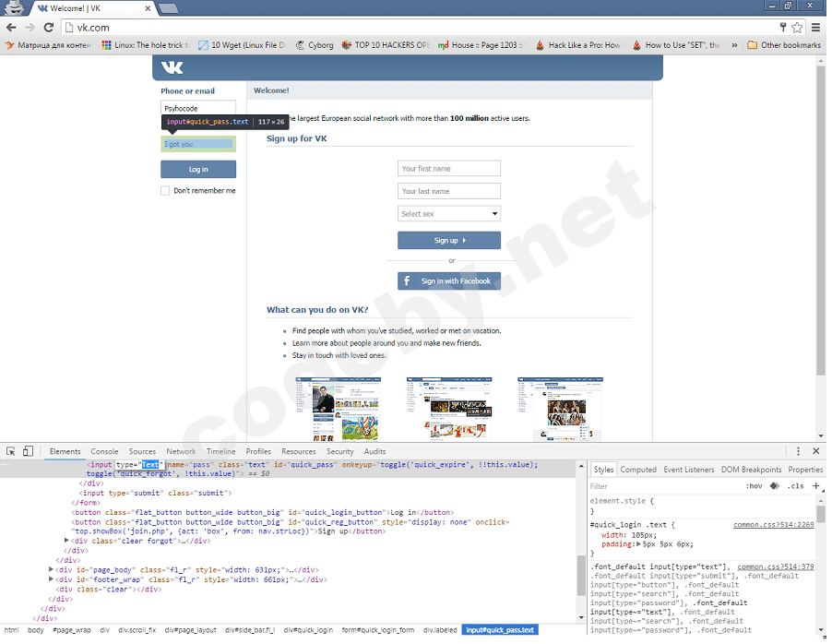Open TOP 10 HACKERS bookmark

386,45
